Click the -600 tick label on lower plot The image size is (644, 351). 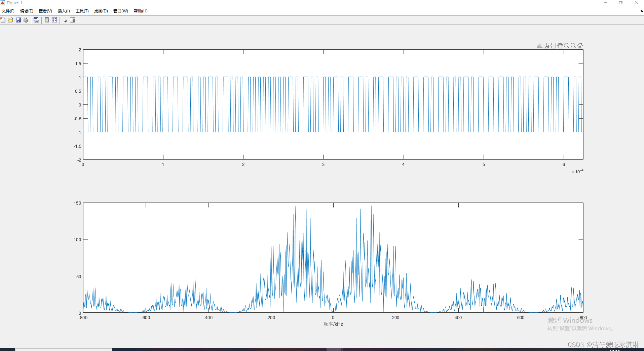(146, 317)
